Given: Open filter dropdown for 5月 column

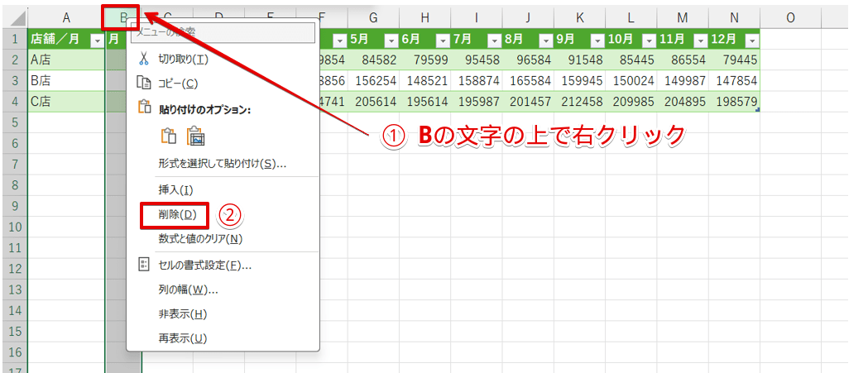Looking at the screenshot, I should 391,41.
